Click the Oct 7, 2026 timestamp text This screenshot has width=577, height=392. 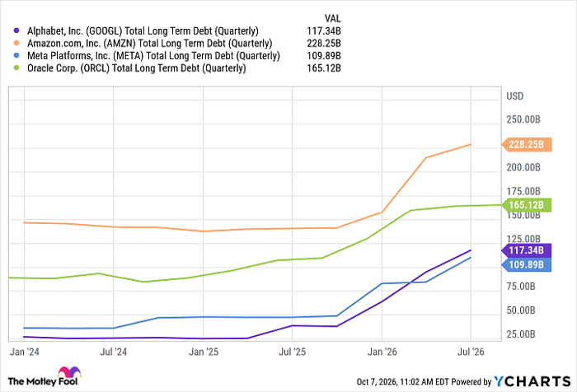(402, 382)
